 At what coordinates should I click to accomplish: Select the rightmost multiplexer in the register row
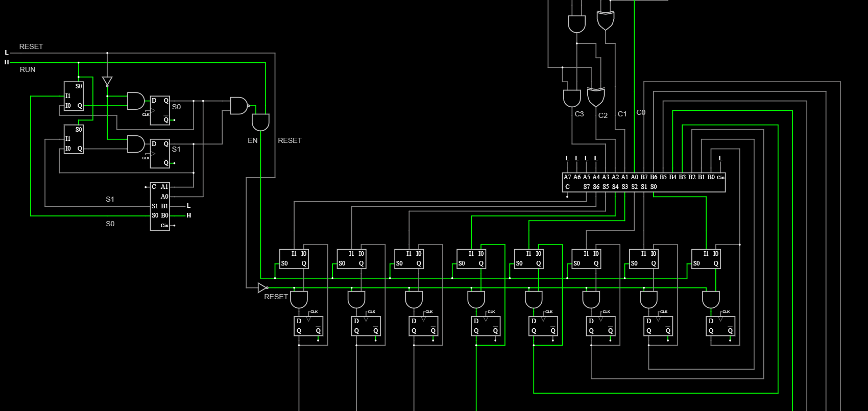click(706, 259)
